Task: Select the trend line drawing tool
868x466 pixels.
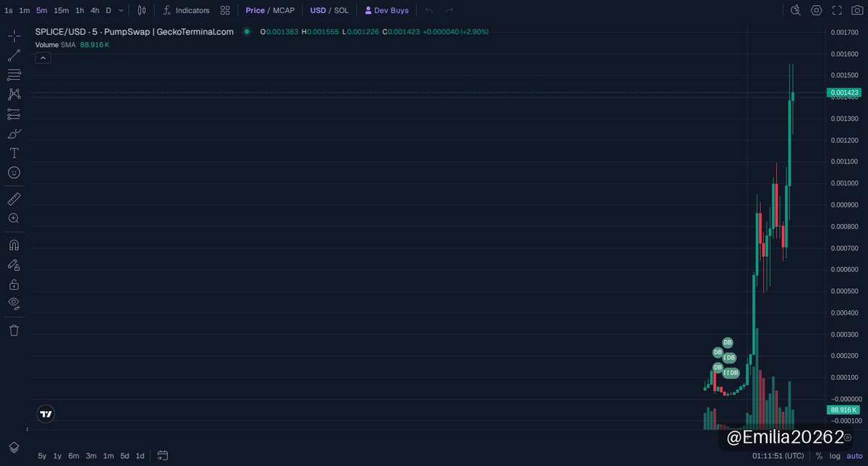Action: 14,55
